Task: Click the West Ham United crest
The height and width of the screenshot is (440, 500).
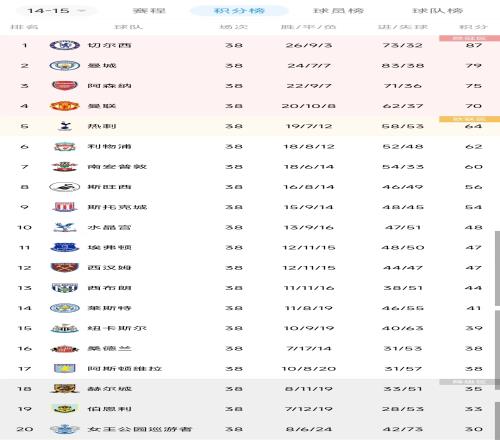Action: coord(65,268)
